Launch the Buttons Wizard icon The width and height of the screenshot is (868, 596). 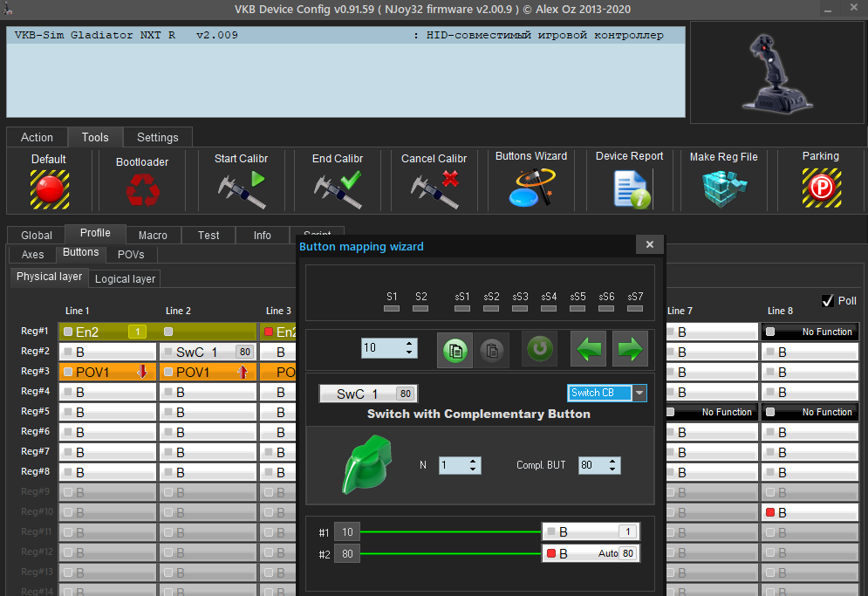(x=531, y=188)
